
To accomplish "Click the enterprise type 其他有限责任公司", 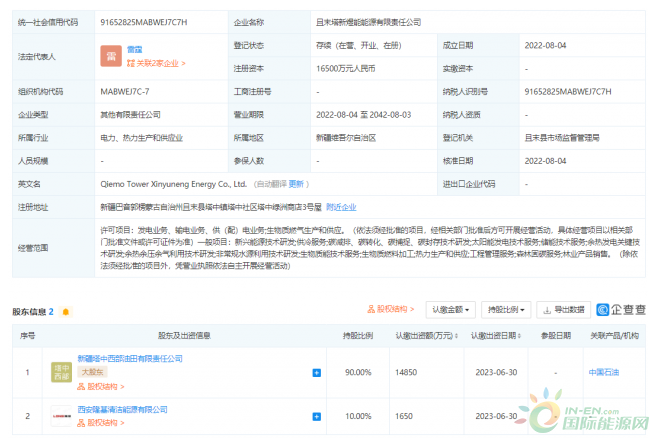I will [130, 115].
